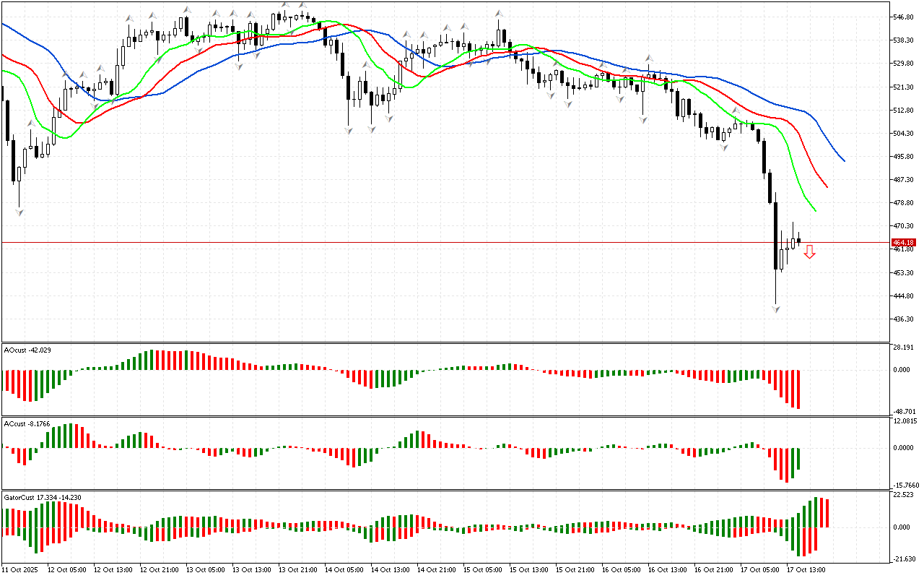
Task: Select the AOcust indicator label
Action: coord(25,350)
